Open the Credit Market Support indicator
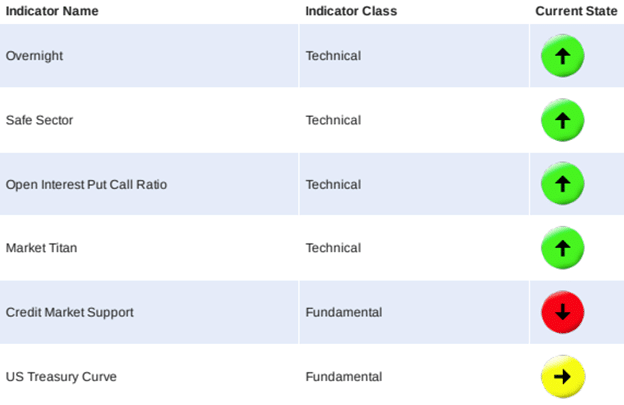The width and height of the screenshot is (624, 405). click(x=69, y=312)
